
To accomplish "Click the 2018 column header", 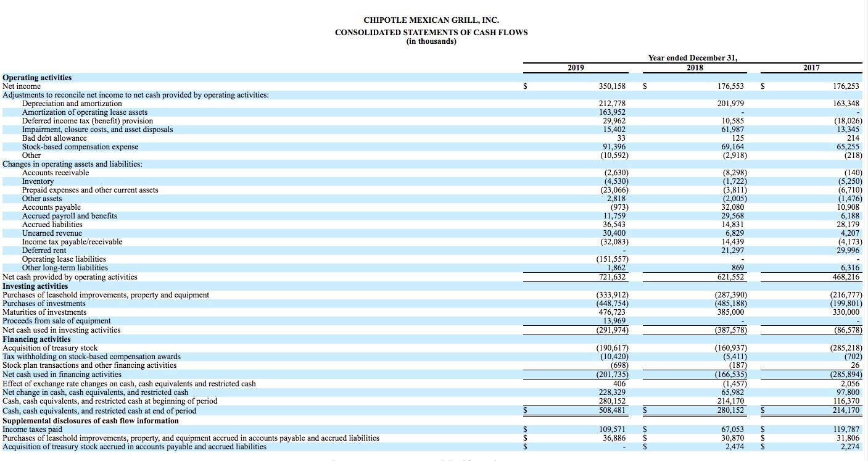I will 696,67.
